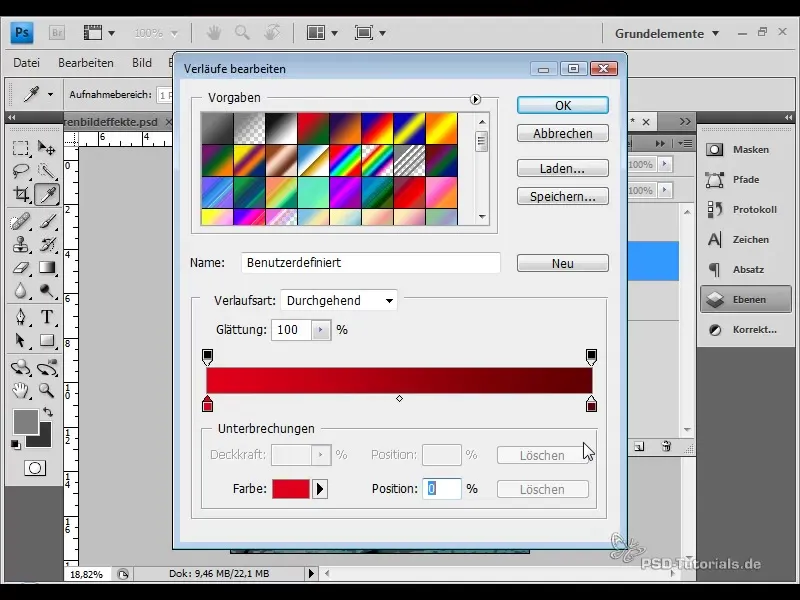The image size is (800, 600).
Task: Select the Rectangular Marquee tool
Action: click(20, 148)
